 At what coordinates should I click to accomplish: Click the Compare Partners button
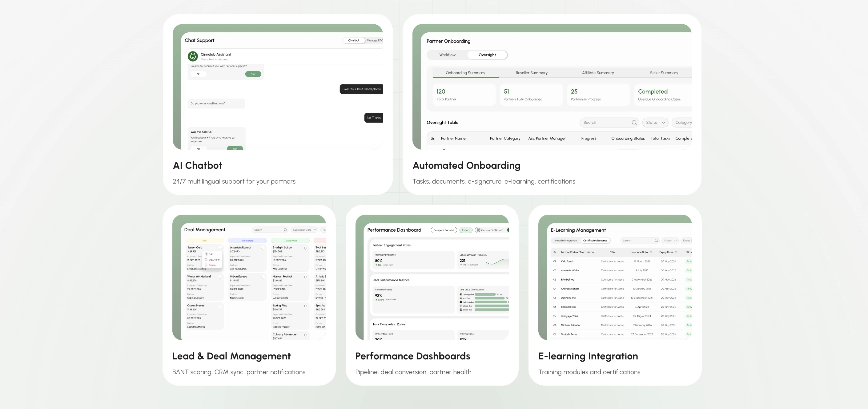coord(444,230)
